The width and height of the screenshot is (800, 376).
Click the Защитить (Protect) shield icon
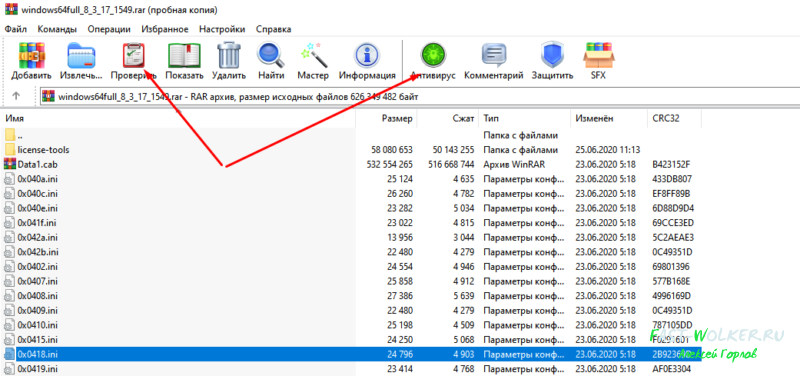pyautogui.click(x=552, y=56)
